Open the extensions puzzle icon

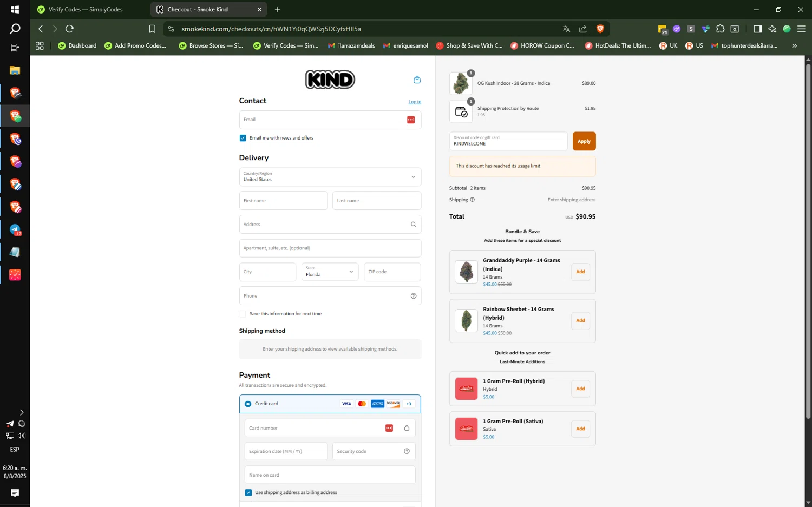[x=720, y=29]
